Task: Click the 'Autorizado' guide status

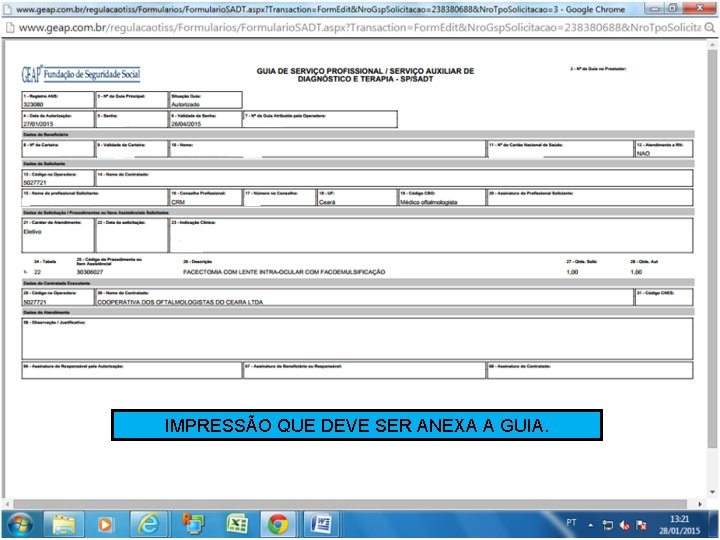Action: [x=186, y=105]
